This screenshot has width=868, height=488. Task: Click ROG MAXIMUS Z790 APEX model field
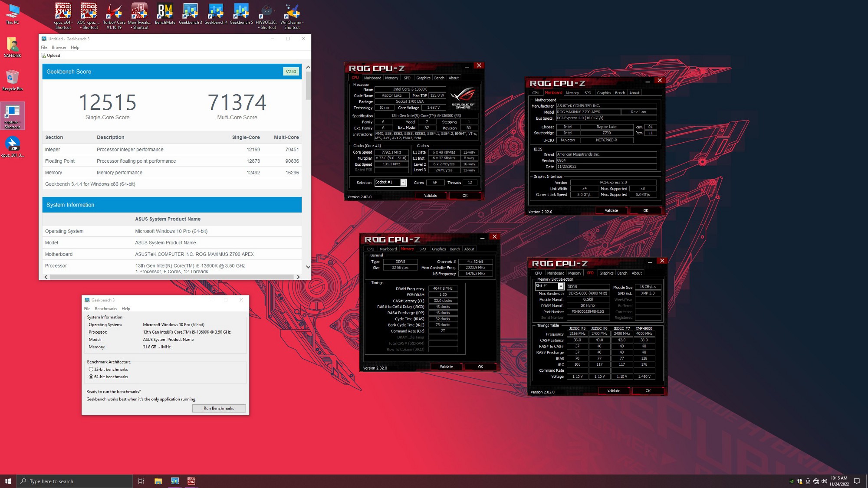(588, 112)
